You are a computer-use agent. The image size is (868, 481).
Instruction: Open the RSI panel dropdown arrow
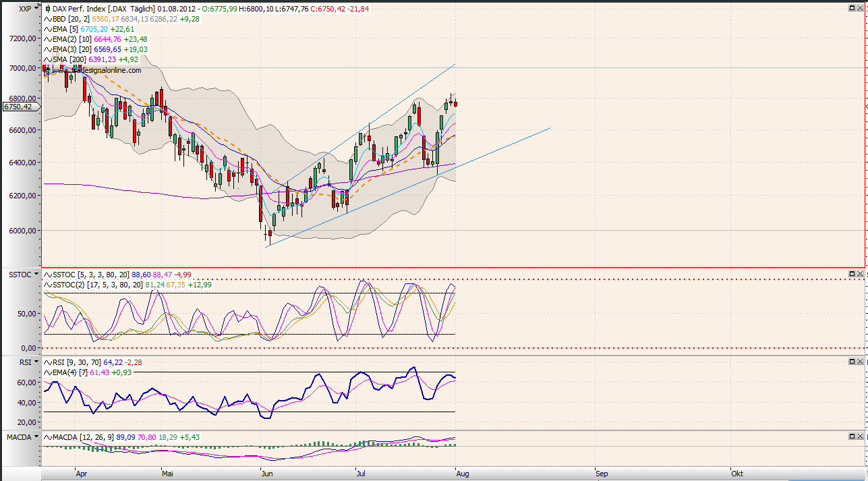tap(36, 362)
